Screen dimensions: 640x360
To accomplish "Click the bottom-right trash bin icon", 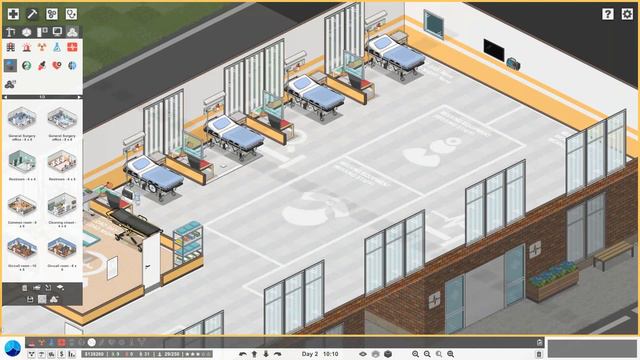I will (539, 354).
